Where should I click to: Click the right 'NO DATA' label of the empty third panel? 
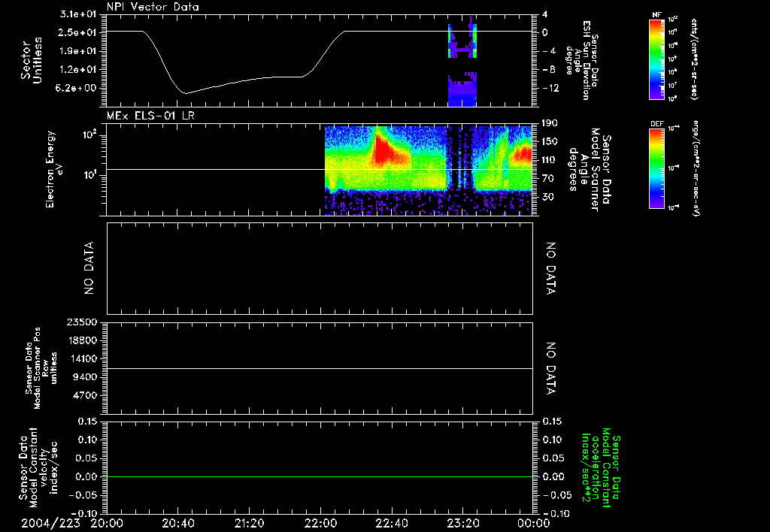(x=551, y=268)
